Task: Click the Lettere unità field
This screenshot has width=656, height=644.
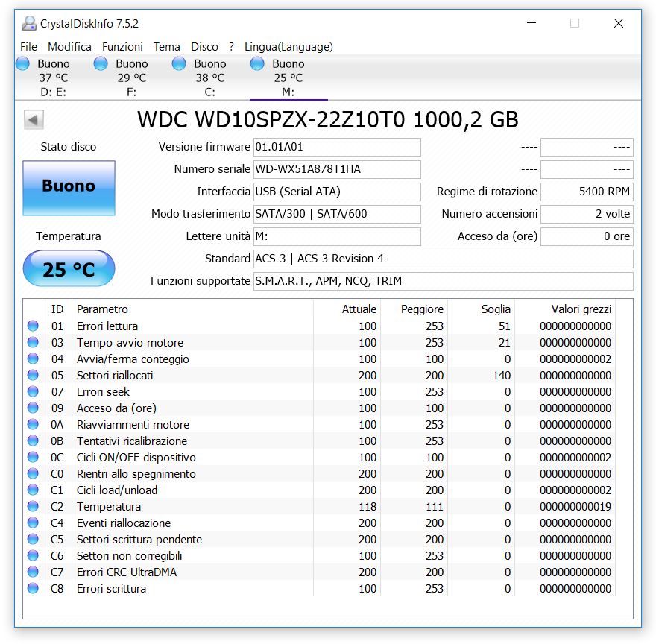Action: pyautogui.click(x=337, y=236)
